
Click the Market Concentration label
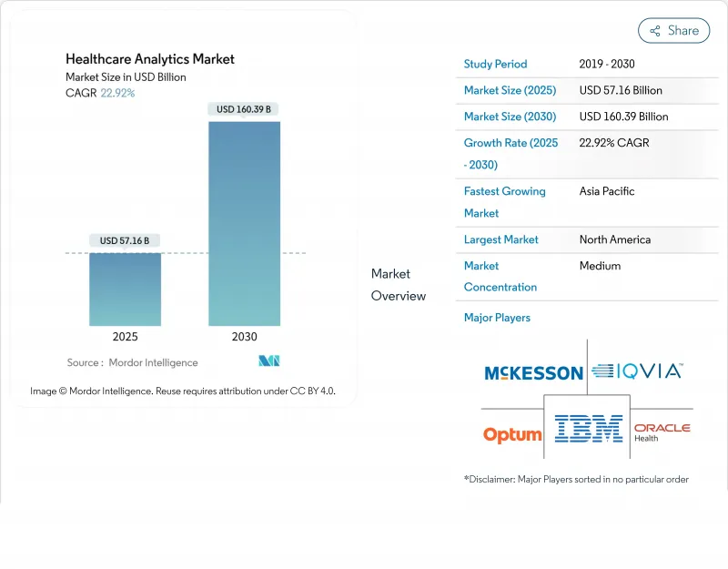tap(500, 276)
